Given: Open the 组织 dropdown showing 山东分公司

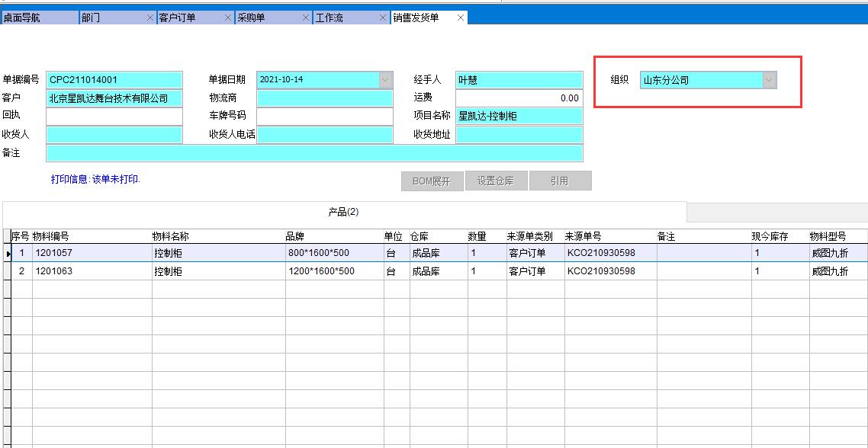Looking at the screenshot, I should [x=770, y=79].
